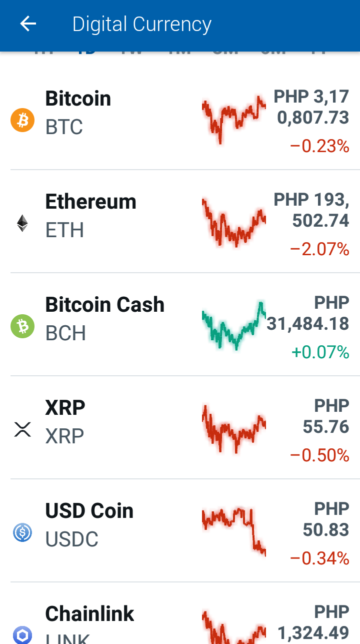Tap the Chainlink hexagon logo
Screen dimensions: 360x644
22,634
